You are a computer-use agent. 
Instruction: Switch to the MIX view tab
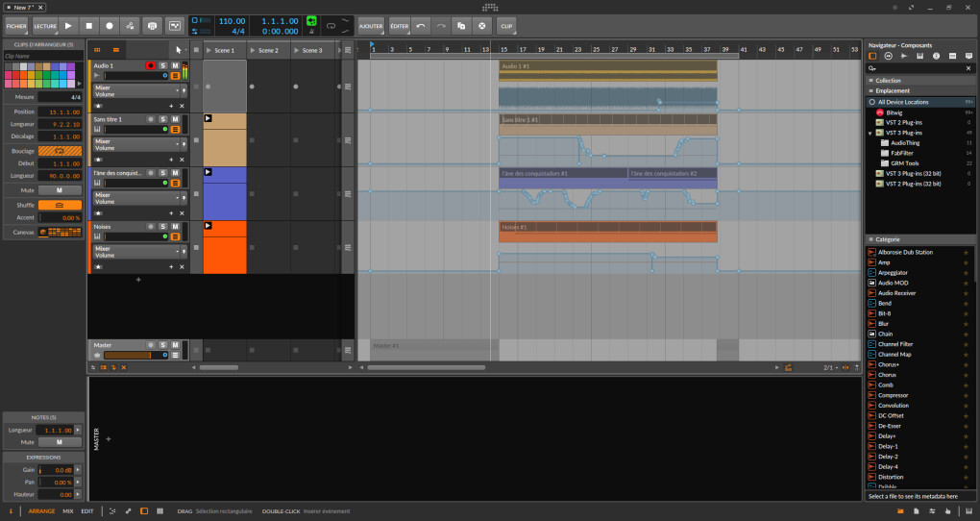68,511
